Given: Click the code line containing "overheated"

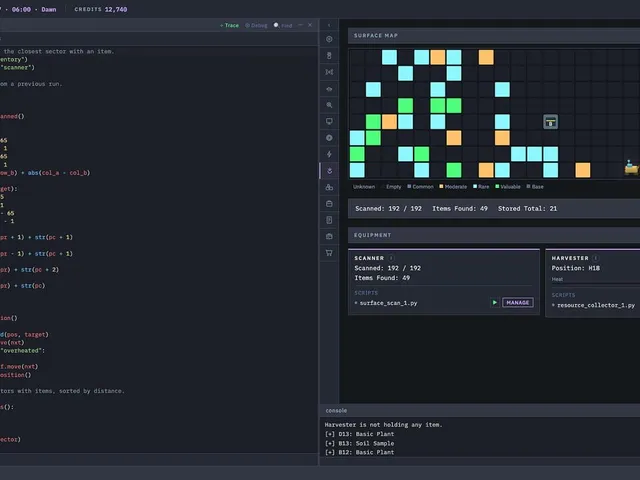Looking at the screenshot, I should pyautogui.click(x=22, y=351).
